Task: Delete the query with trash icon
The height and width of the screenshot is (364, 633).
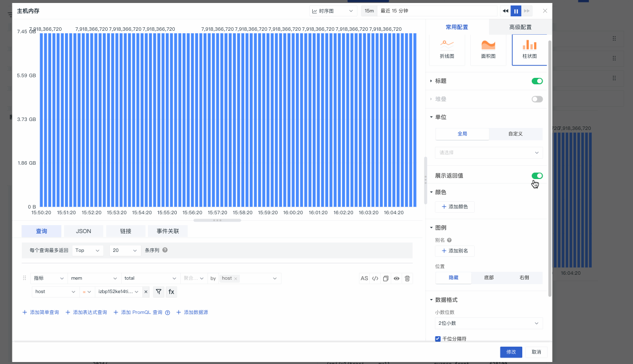Action: pyautogui.click(x=407, y=278)
